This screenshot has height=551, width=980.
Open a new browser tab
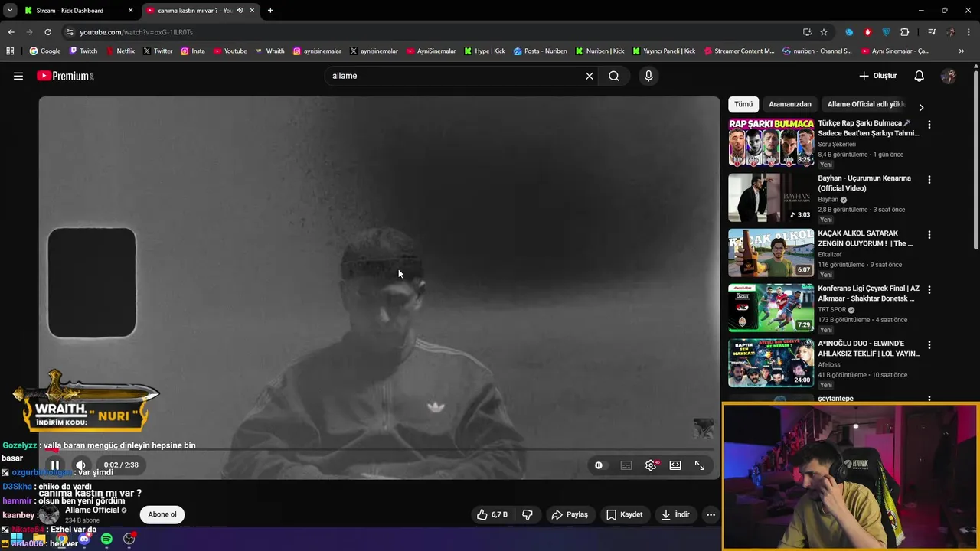(270, 11)
